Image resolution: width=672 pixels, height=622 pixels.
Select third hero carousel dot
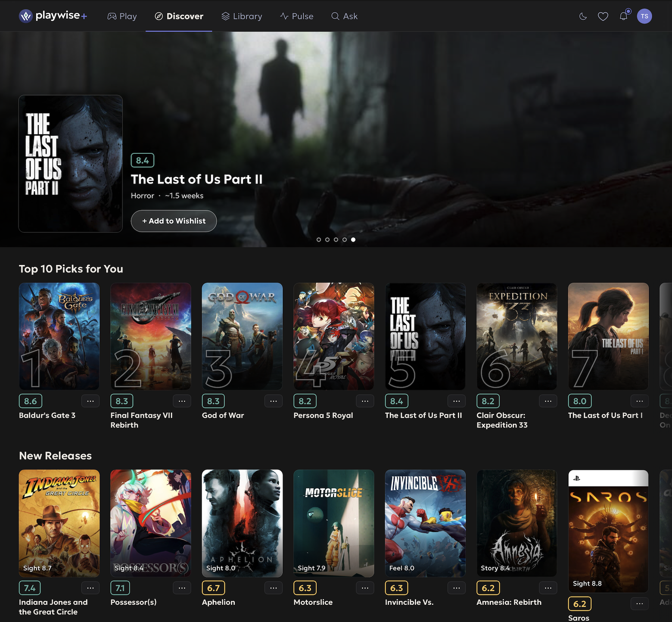[336, 239]
